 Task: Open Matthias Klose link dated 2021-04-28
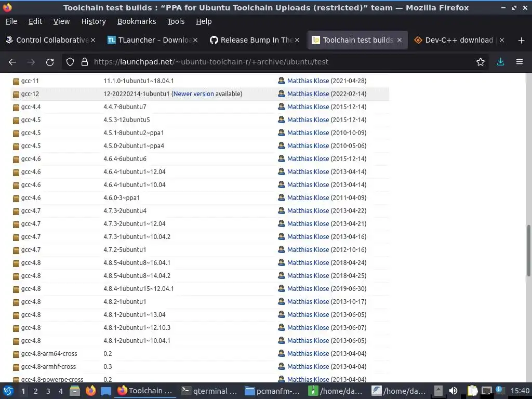pyautogui.click(x=308, y=81)
